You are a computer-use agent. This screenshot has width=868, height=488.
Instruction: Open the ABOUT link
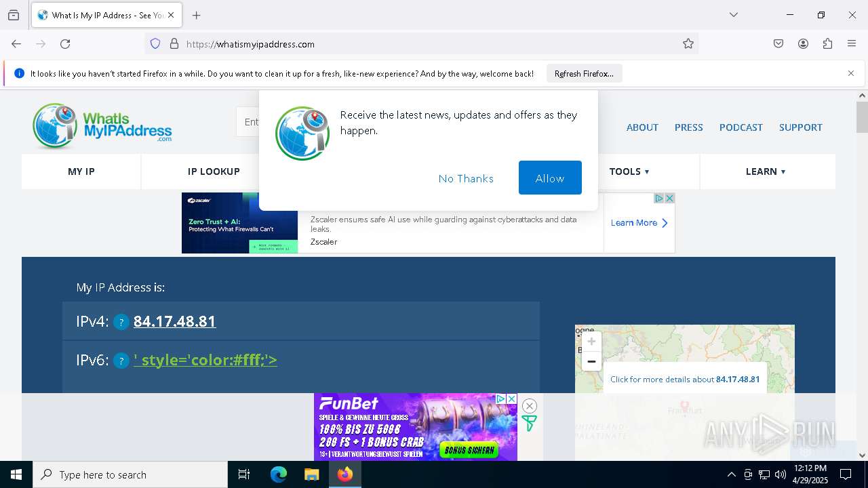(642, 127)
